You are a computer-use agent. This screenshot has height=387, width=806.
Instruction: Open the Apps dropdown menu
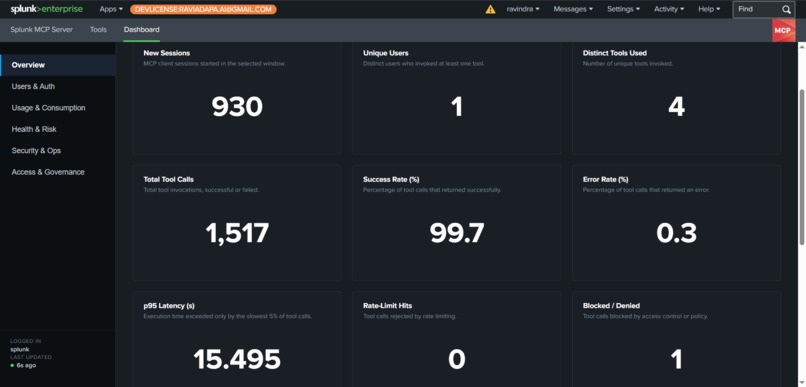pos(111,9)
